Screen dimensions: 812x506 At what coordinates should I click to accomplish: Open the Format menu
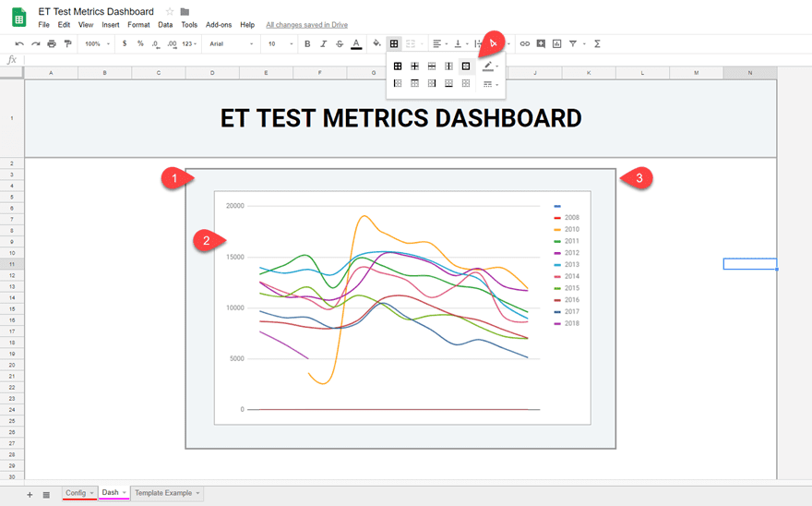coord(138,25)
